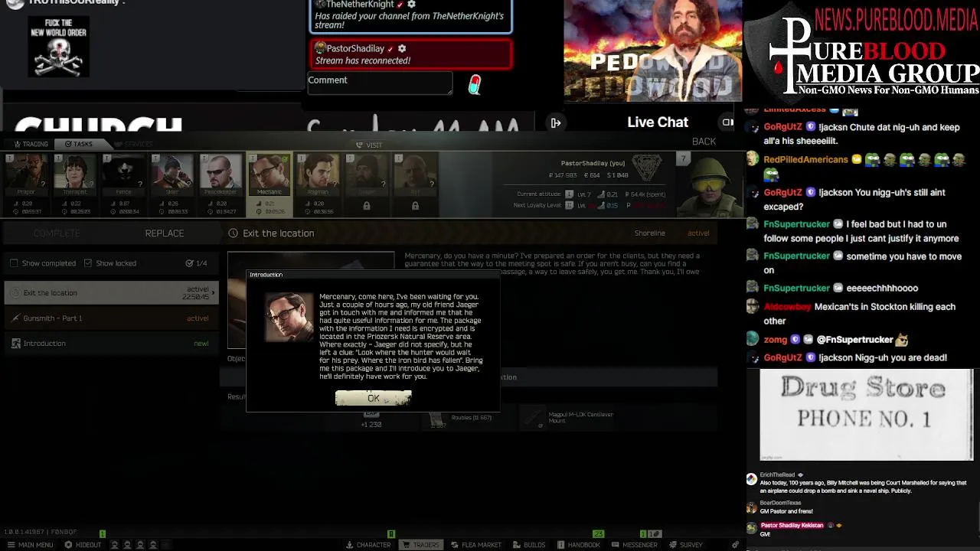Image resolution: width=980 pixels, height=551 pixels.
Task: Click inside the Comment input field
Action: pos(380,83)
